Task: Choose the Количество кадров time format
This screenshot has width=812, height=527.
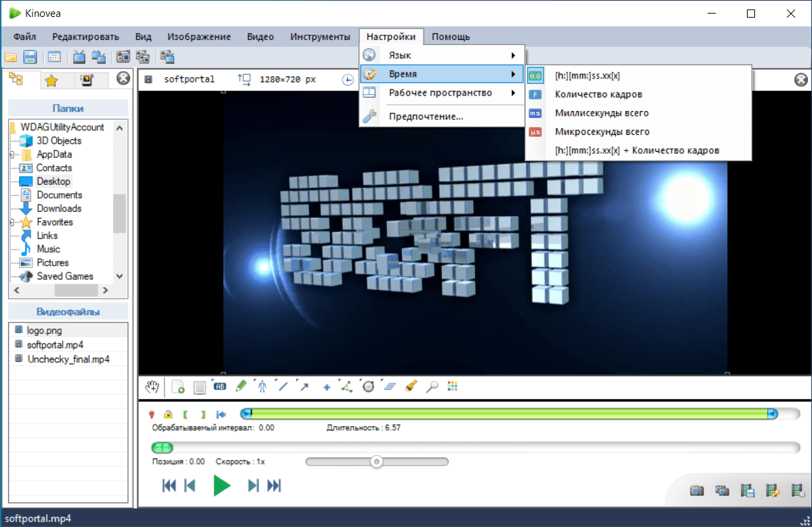Action: [x=638, y=94]
